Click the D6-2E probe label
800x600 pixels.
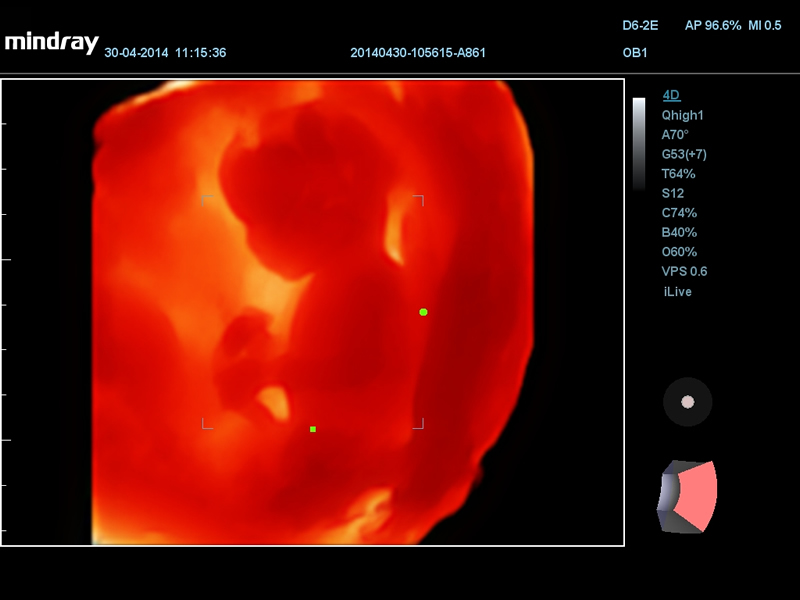coord(640,24)
